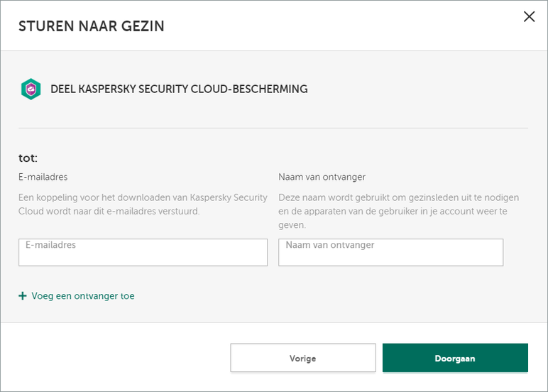
Task: Click the blank footer area left of Vorige
Action: click(x=114, y=358)
